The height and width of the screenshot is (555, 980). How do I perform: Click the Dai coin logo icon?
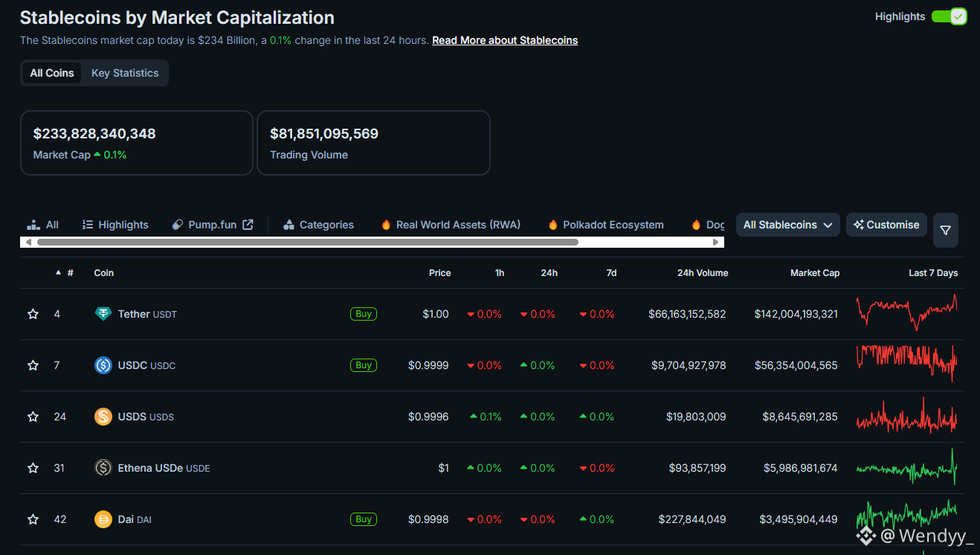(103, 519)
